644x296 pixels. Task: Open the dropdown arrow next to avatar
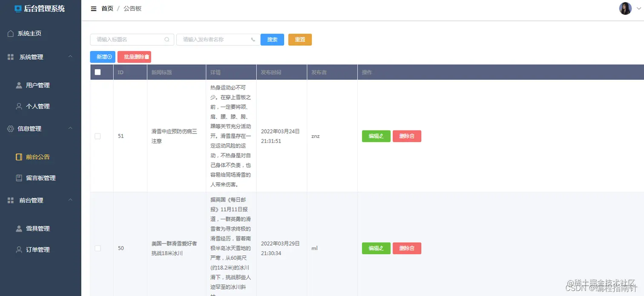[x=638, y=9]
